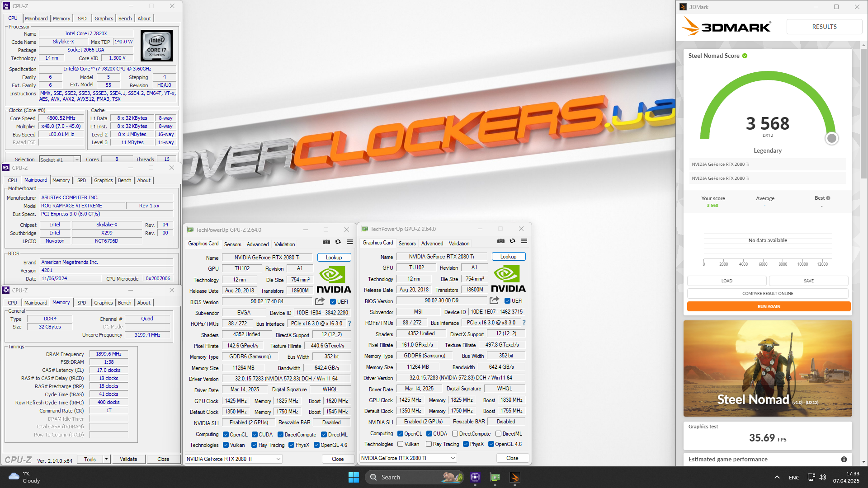Viewport: 868px width, 488px height.
Task: Click Close button in right GPU-Z window
Action: tap(512, 458)
